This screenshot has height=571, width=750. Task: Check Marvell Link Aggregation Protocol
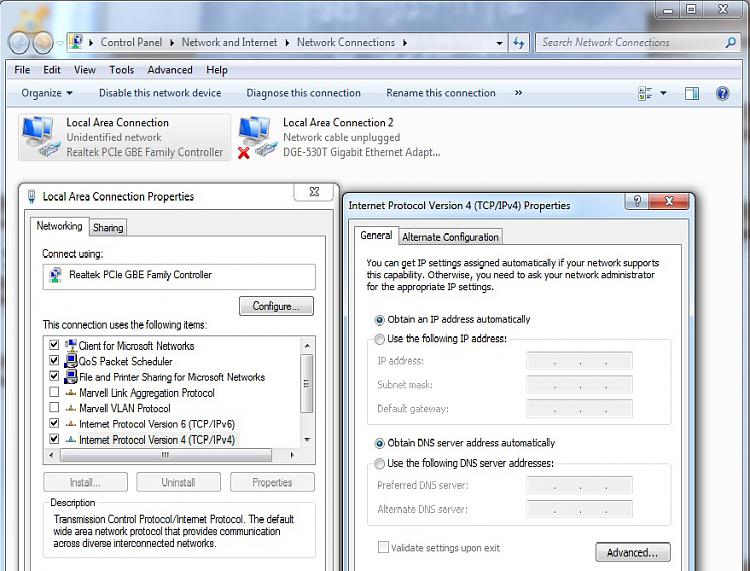[54, 392]
